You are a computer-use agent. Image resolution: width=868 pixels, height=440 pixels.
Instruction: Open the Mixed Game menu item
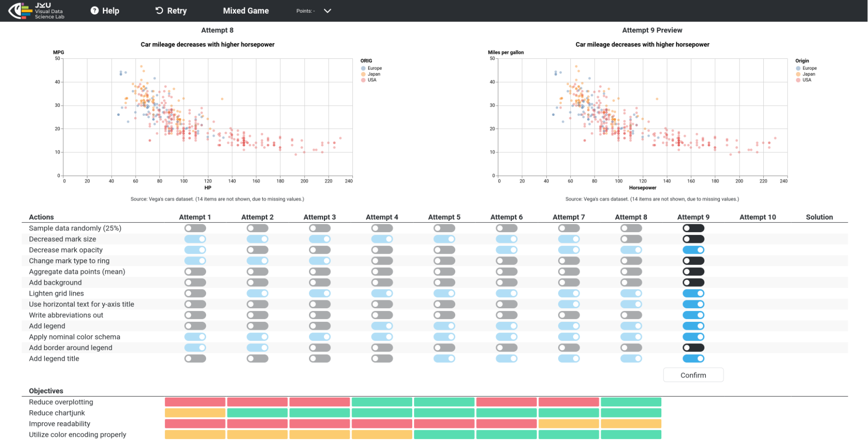coord(246,11)
